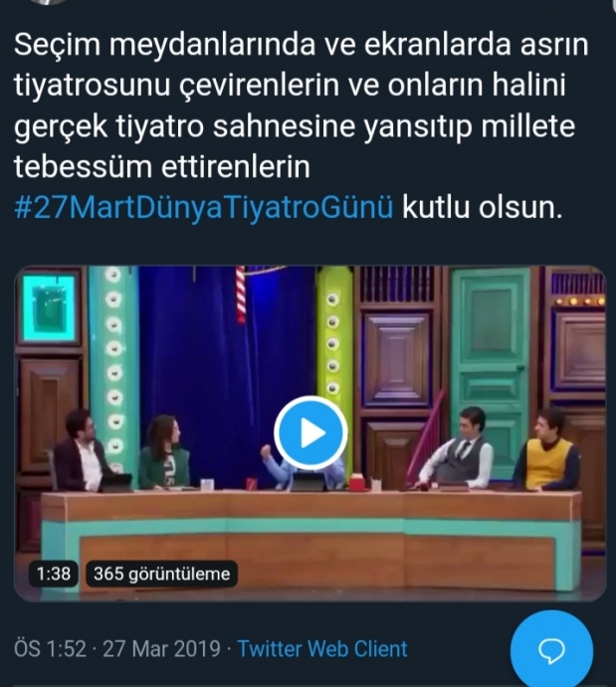Click the man in grey waistcoat in video
This screenshot has width=616, height=687.
click(457, 447)
